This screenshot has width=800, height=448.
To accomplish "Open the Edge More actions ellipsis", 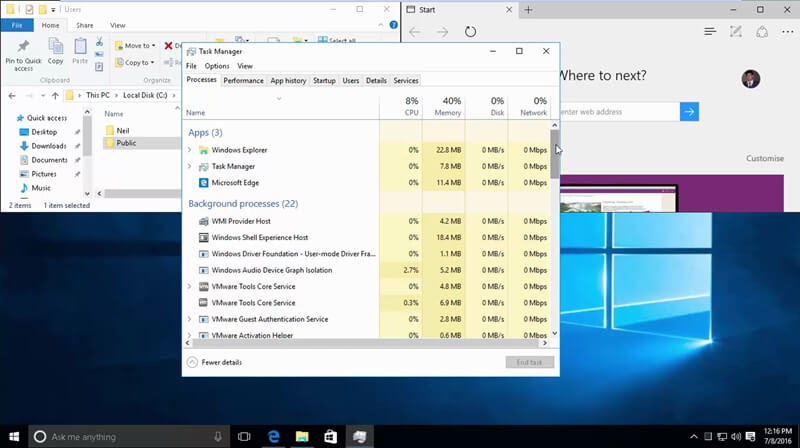I will [x=788, y=32].
